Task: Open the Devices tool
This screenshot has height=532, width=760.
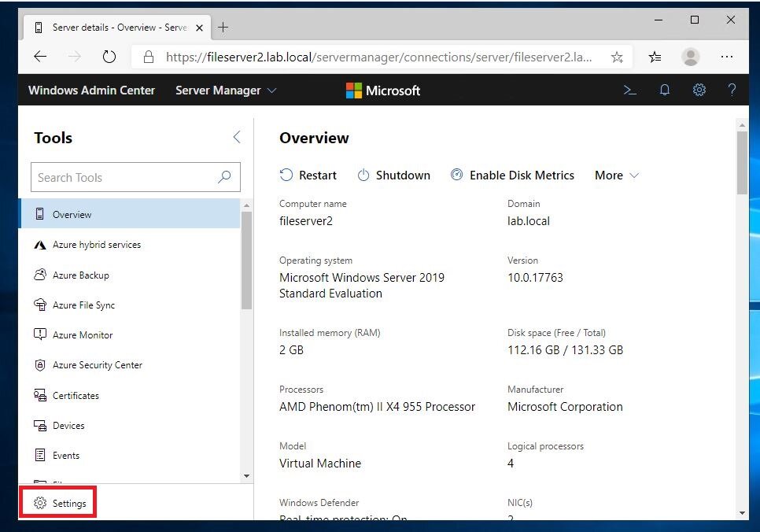Action: click(x=129, y=425)
